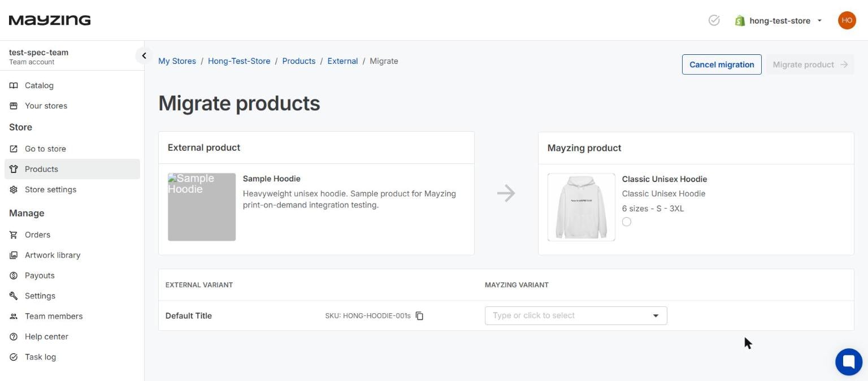Click the Help center question icon
The width and height of the screenshot is (868, 381).
pos(14,336)
